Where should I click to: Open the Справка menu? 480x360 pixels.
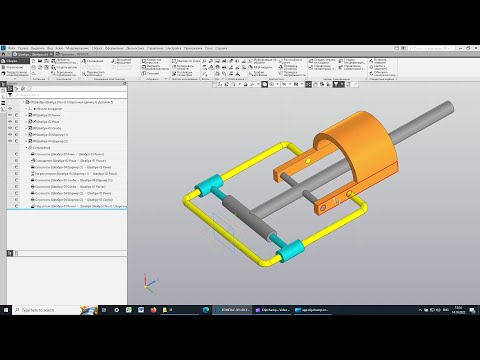(x=221, y=48)
